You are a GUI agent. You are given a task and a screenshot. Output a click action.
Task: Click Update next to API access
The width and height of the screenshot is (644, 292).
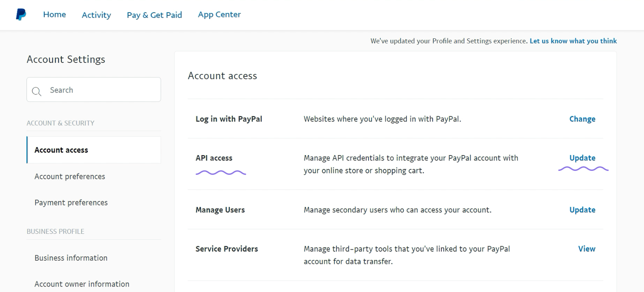582,158
